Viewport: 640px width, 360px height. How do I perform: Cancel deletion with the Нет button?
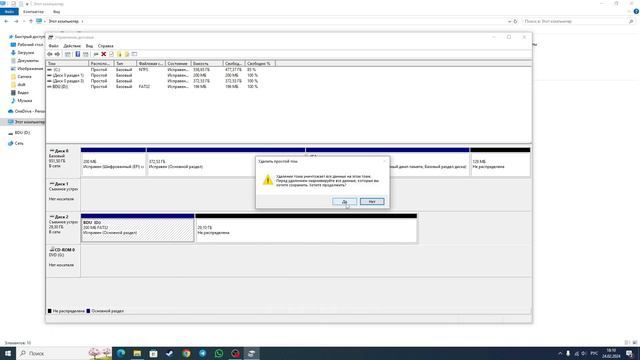pos(372,202)
